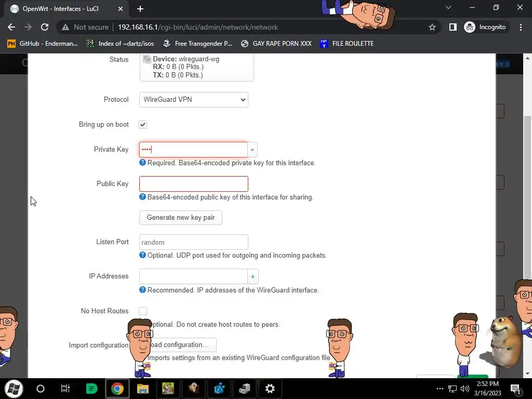Click the network icon in system tray
This screenshot has width=532, height=399.
click(x=453, y=389)
